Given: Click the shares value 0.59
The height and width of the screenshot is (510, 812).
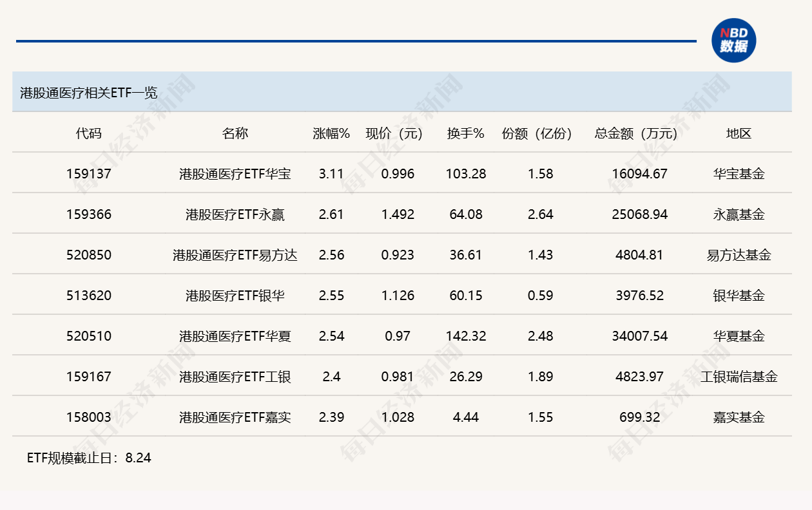Looking at the screenshot, I should click(x=540, y=296).
